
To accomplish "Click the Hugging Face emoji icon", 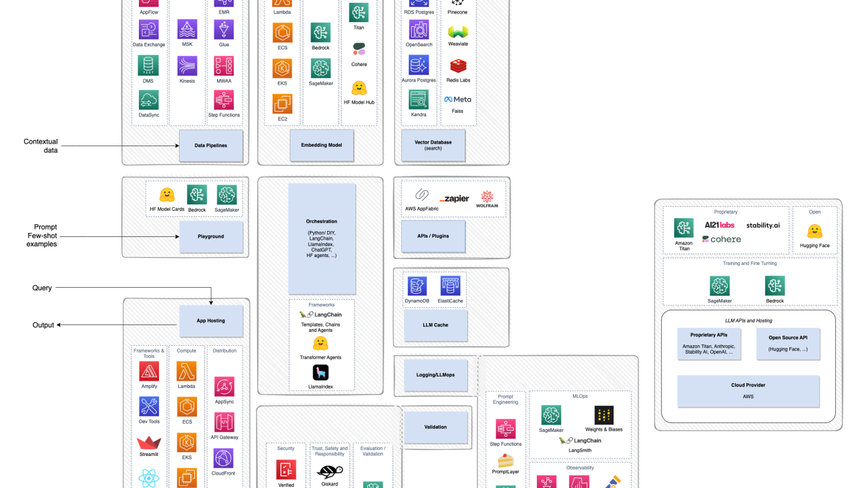I will tap(814, 232).
